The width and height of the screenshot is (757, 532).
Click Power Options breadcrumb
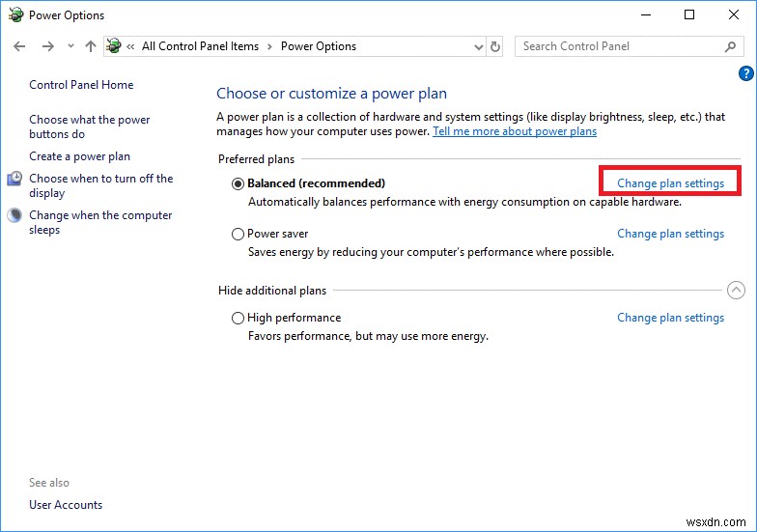click(319, 46)
